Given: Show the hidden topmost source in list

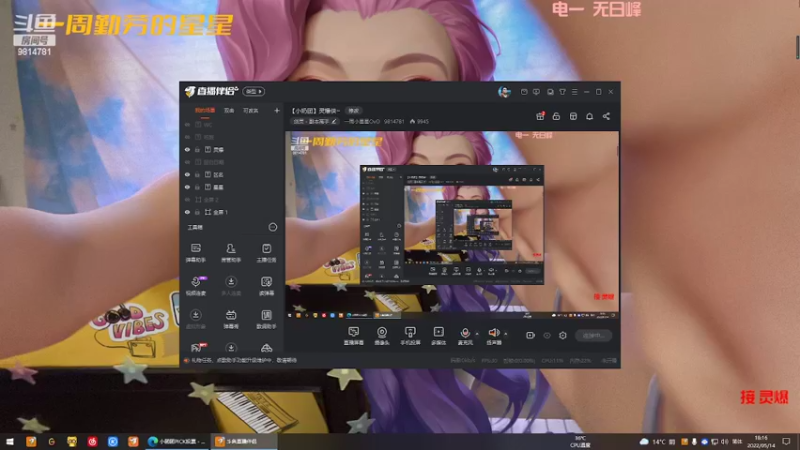Looking at the screenshot, I should point(187,124).
